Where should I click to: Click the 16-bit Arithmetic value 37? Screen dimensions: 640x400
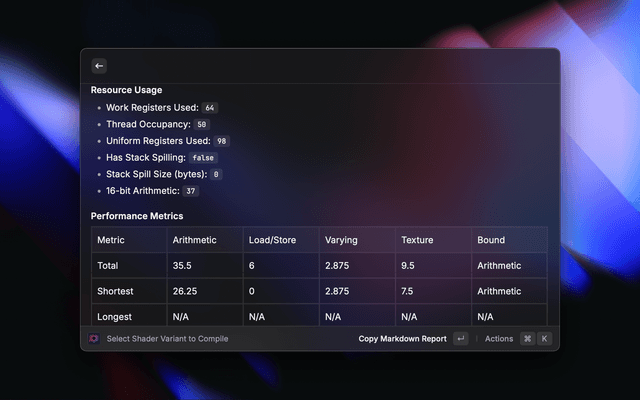click(191, 191)
